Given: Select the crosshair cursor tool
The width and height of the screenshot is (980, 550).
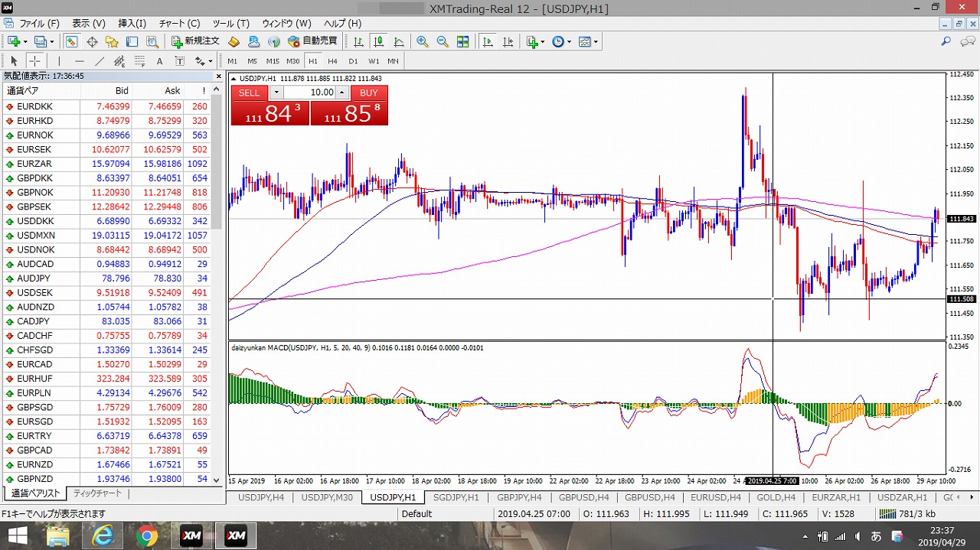Looking at the screenshot, I should 35,61.
